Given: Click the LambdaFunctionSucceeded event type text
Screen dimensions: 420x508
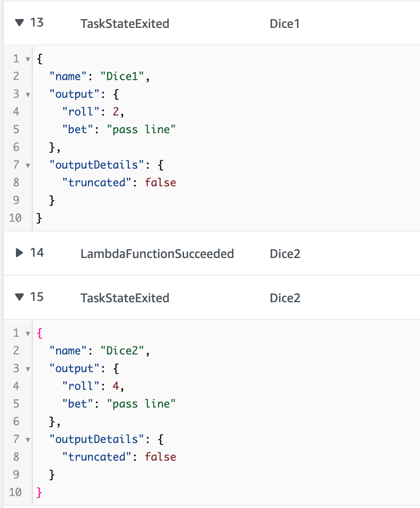Looking at the screenshot, I should click(157, 254).
